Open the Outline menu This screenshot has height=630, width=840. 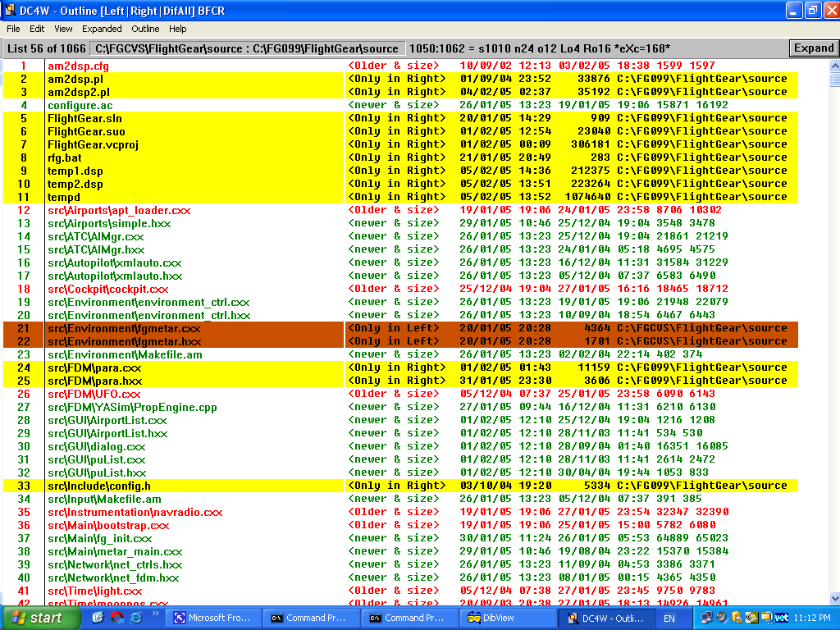tap(145, 29)
